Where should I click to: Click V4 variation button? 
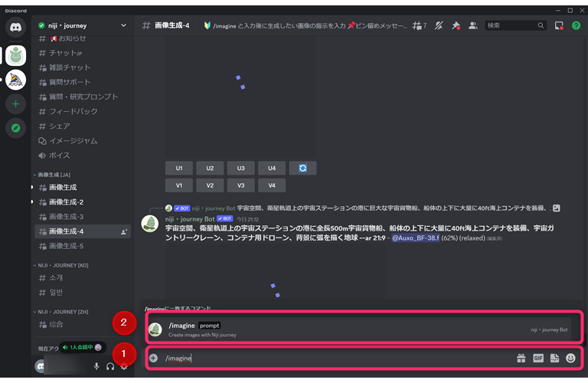(x=272, y=185)
